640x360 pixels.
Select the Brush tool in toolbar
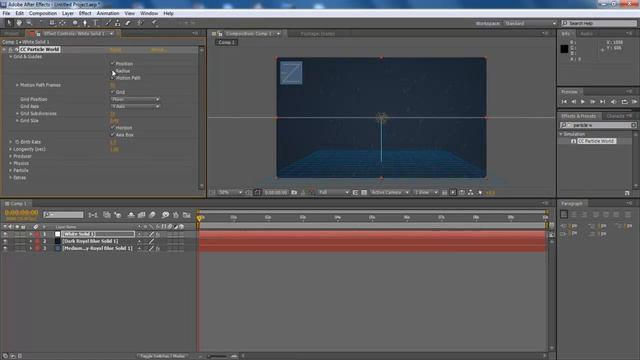(x=108, y=23)
